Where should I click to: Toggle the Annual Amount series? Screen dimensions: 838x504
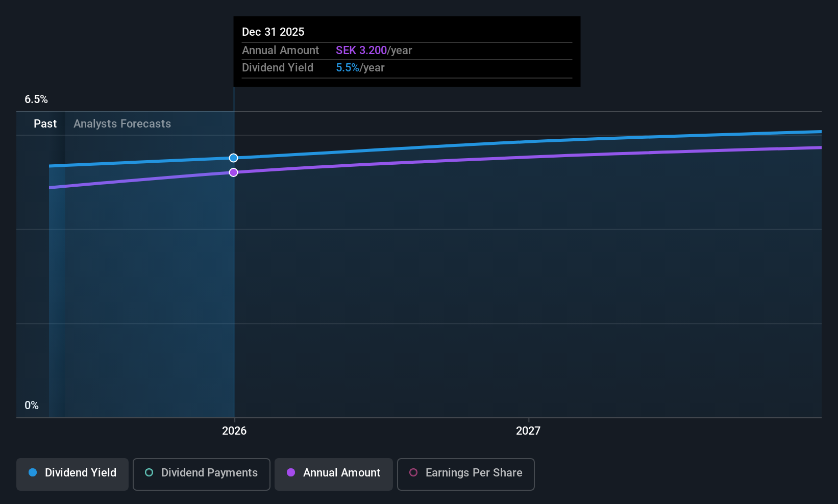point(334,474)
